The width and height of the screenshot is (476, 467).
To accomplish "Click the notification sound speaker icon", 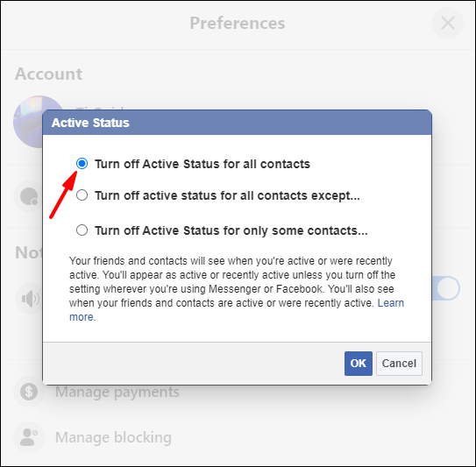I will click(30, 299).
